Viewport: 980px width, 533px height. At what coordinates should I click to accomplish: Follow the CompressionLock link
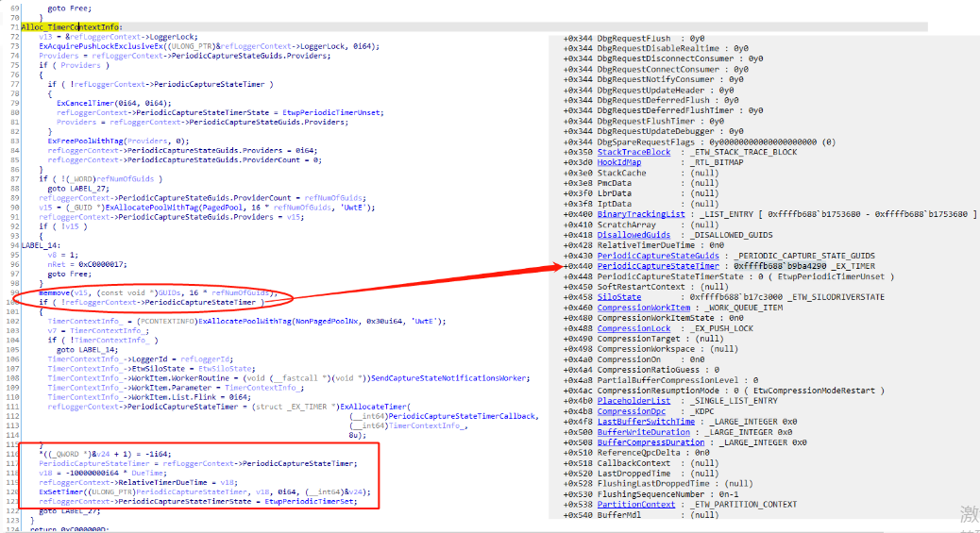pos(634,328)
